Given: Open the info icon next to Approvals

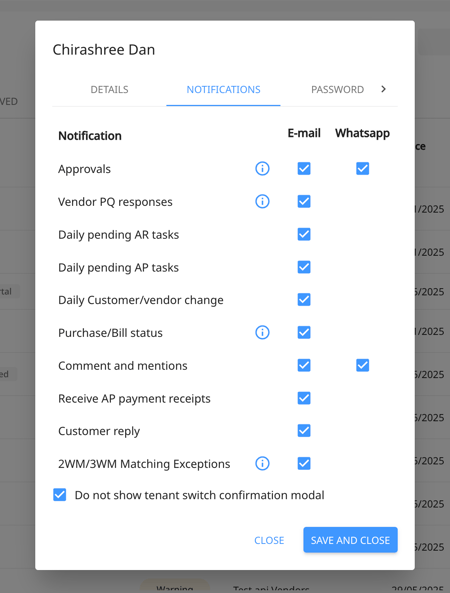Looking at the screenshot, I should tap(262, 168).
